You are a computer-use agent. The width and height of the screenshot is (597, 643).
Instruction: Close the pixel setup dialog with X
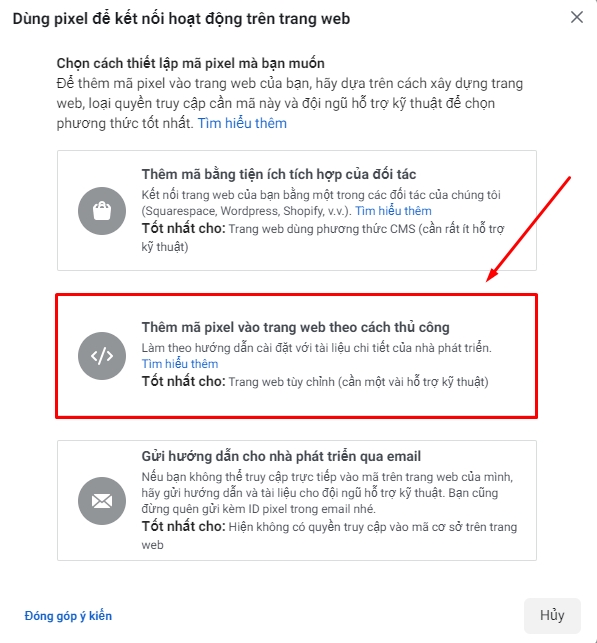tap(576, 17)
